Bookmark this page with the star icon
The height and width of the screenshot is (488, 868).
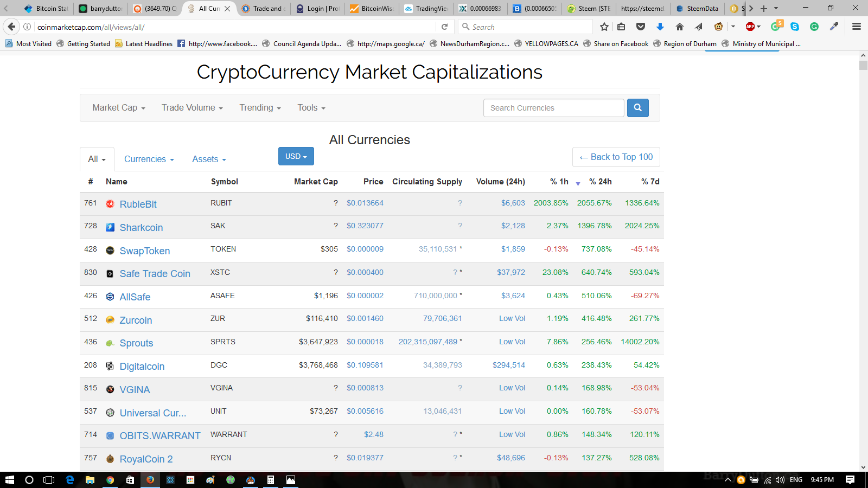click(604, 27)
